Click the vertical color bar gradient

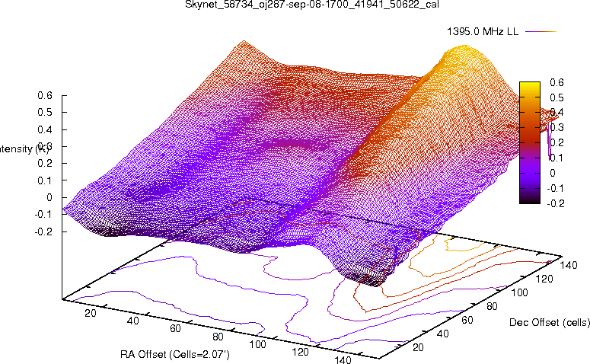coord(530,142)
